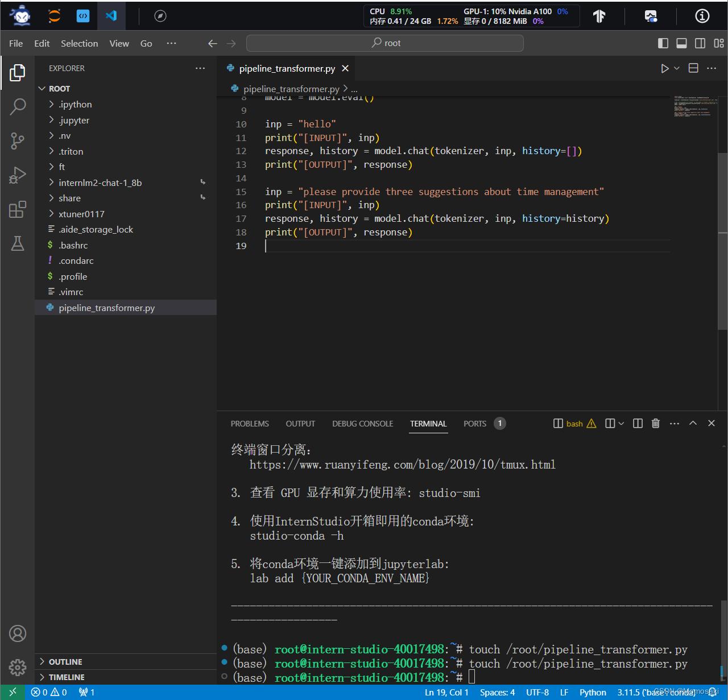Select Python language mode in status bar
Image resolution: width=728 pixels, height=700 pixels.
click(593, 692)
